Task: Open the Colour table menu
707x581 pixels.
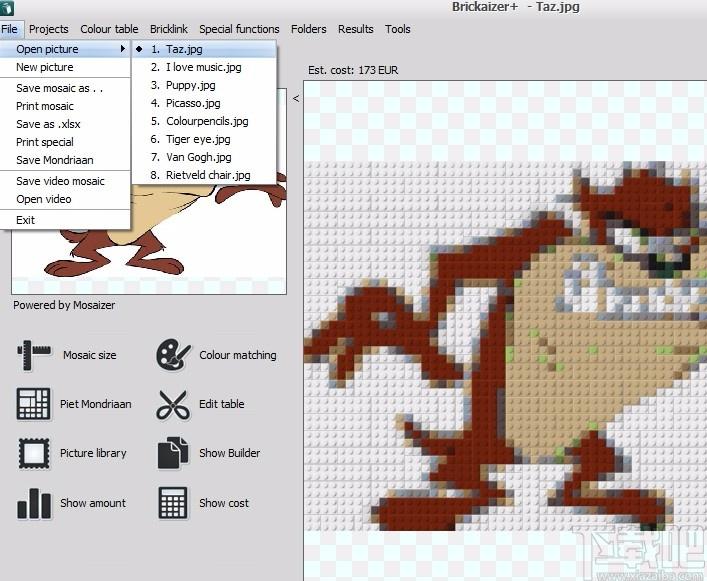Action: pos(109,29)
